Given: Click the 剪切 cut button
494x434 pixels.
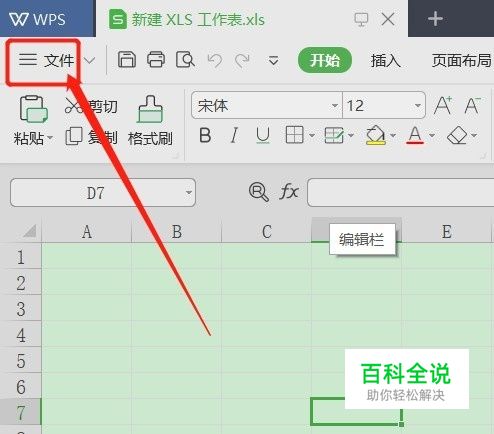Looking at the screenshot, I should pos(91,107).
